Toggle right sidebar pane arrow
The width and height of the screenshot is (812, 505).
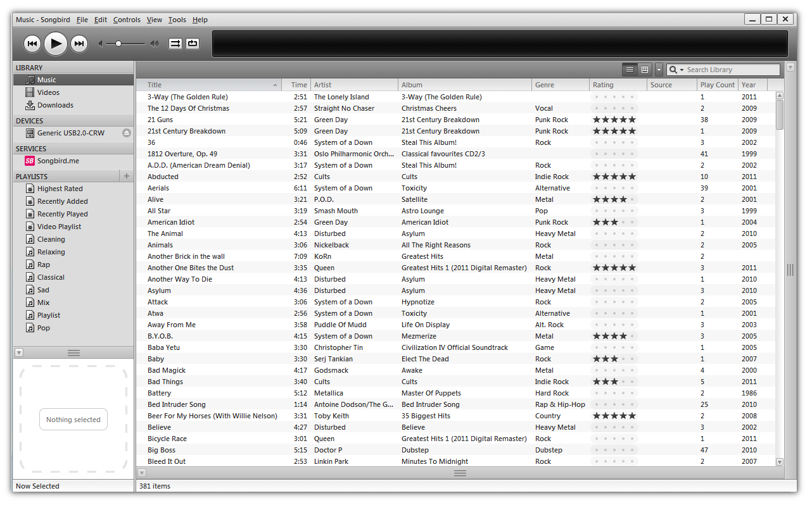click(790, 66)
